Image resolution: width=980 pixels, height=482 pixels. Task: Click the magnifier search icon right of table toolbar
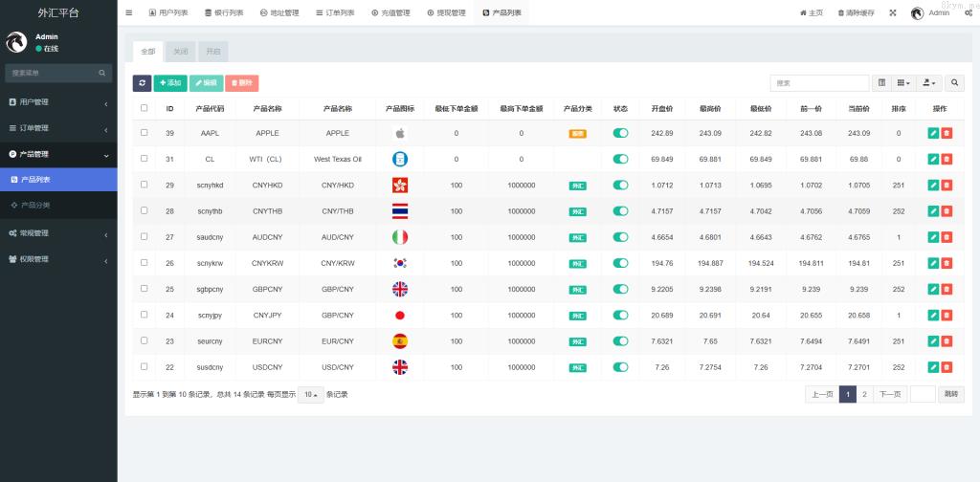tap(954, 83)
